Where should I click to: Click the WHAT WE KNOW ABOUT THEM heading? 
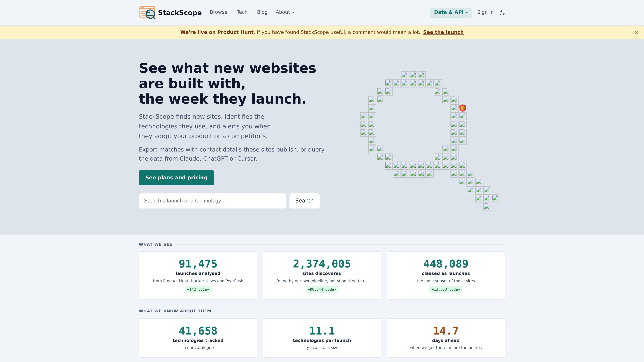click(x=175, y=311)
